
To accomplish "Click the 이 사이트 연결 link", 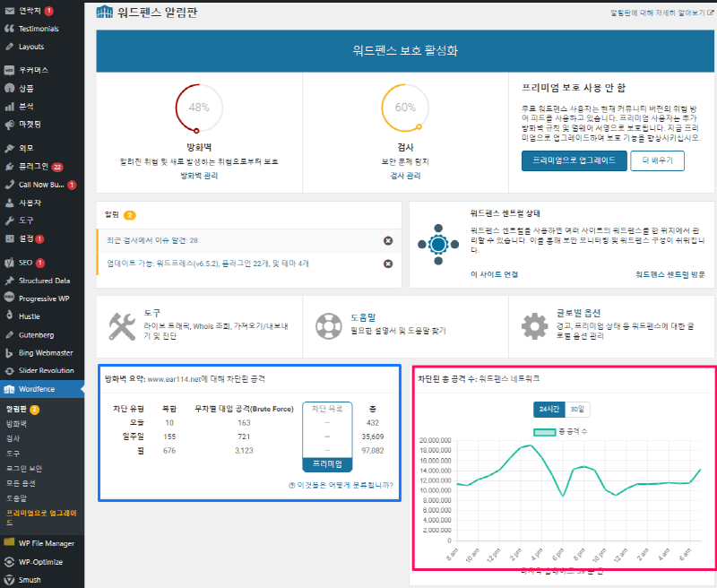I will pyautogui.click(x=495, y=274).
